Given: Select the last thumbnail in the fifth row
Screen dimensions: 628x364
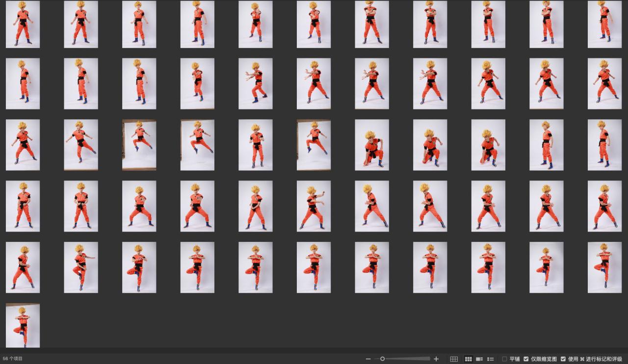Looking at the screenshot, I should pyautogui.click(x=604, y=267).
